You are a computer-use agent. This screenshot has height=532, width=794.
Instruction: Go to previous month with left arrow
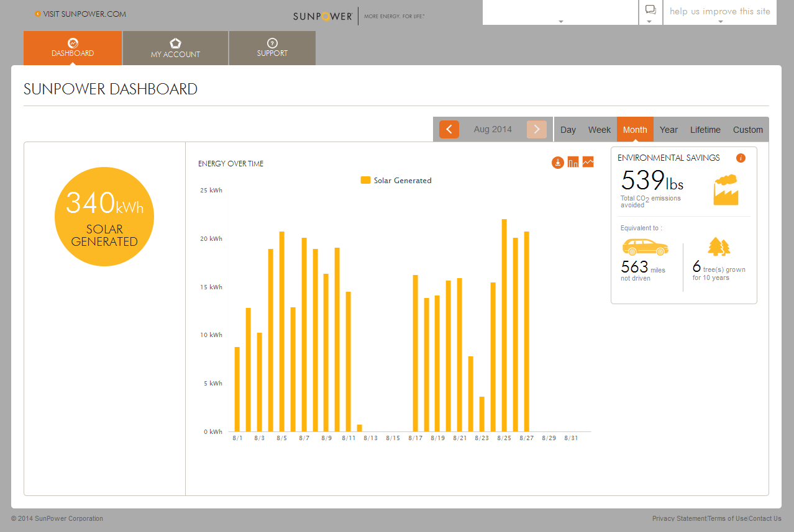click(449, 129)
